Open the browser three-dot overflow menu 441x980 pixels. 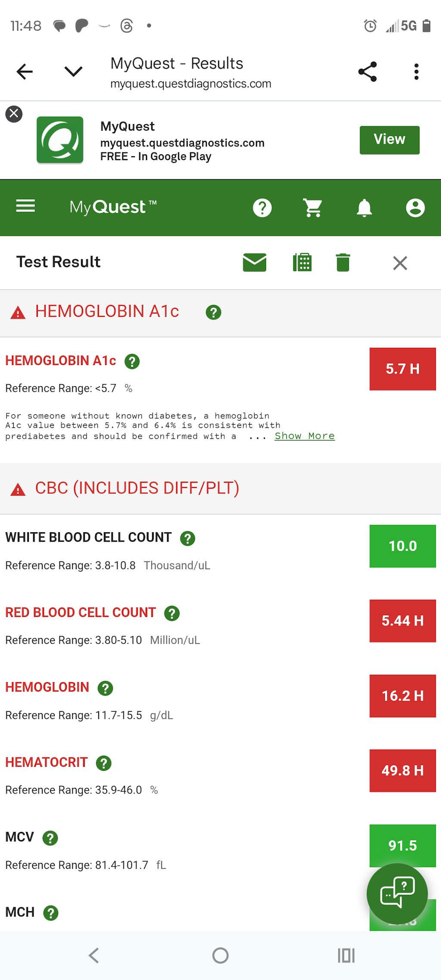[416, 72]
